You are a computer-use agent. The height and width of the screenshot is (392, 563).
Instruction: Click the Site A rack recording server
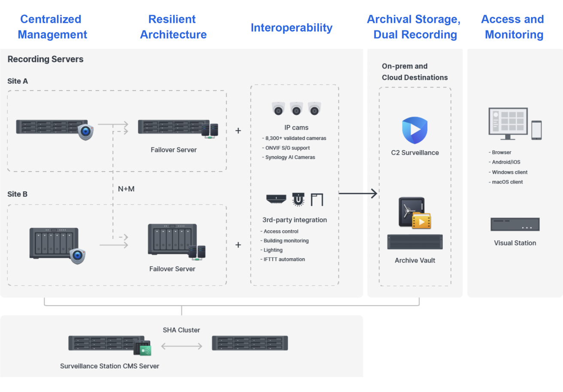51,127
